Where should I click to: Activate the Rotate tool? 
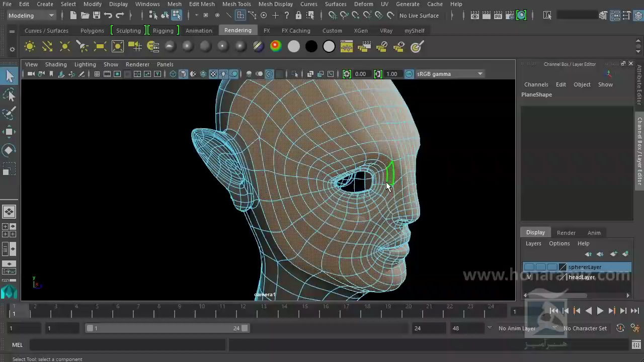(x=9, y=150)
